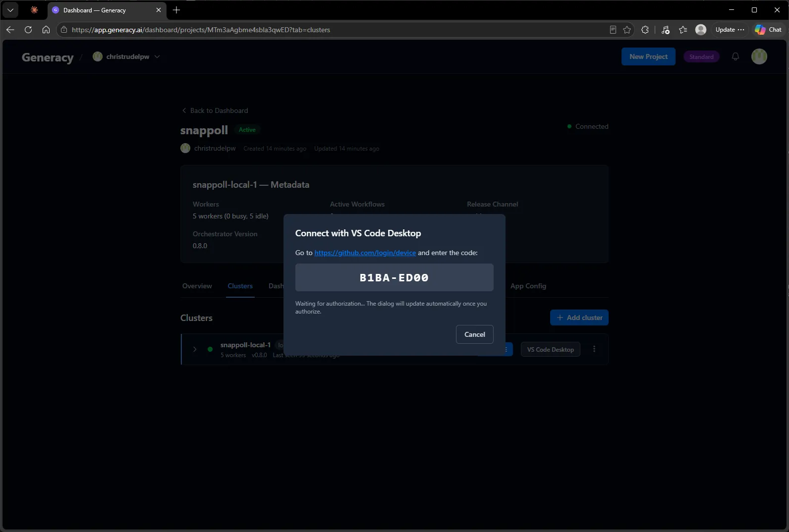The height and width of the screenshot is (532, 789).
Task: View site information lock icon
Action: click(64, 30)
